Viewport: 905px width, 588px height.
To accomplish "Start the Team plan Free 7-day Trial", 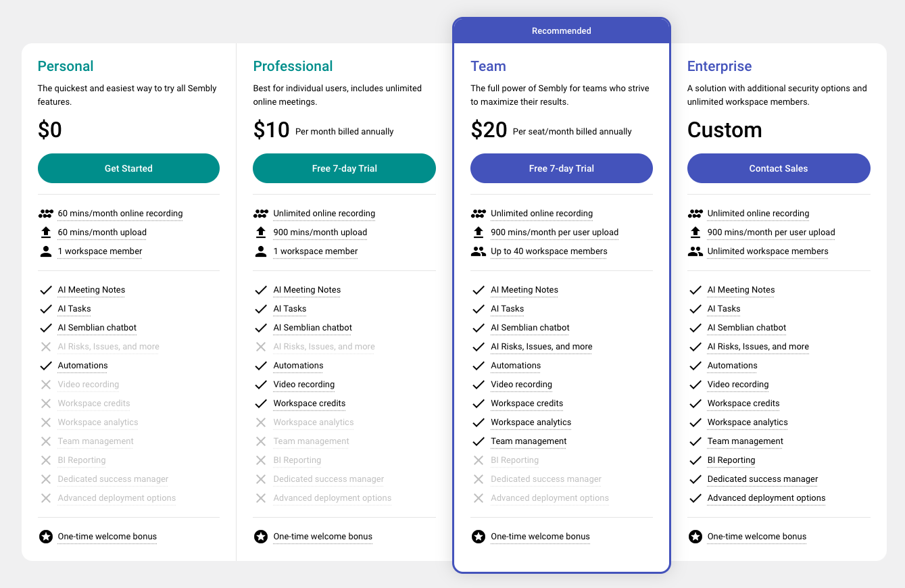I will (561, 168).
